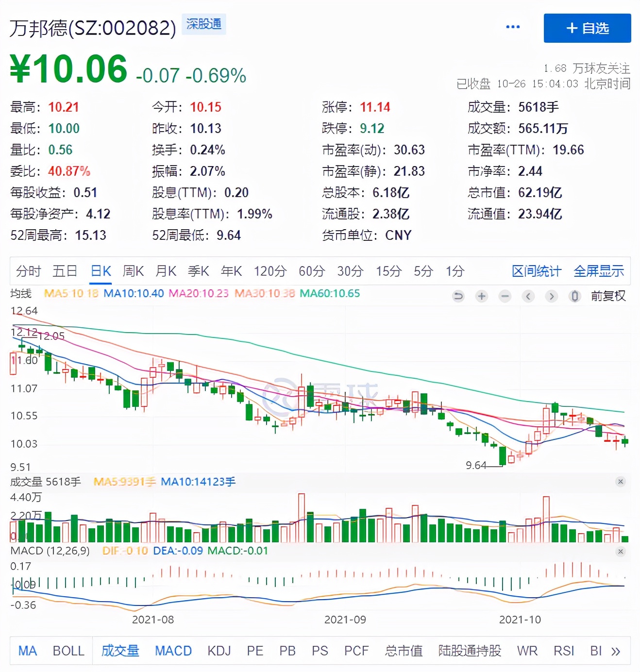Image resolution: width=640 pixels, height=672 pixels.
Task: Close the 成交量 volume panel
Action: tap(620, 482)
